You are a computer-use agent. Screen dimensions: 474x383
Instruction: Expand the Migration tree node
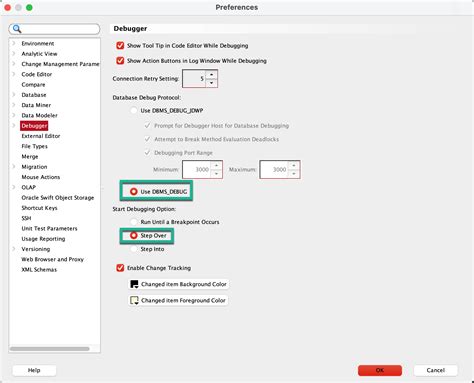(x=14, y=167)
